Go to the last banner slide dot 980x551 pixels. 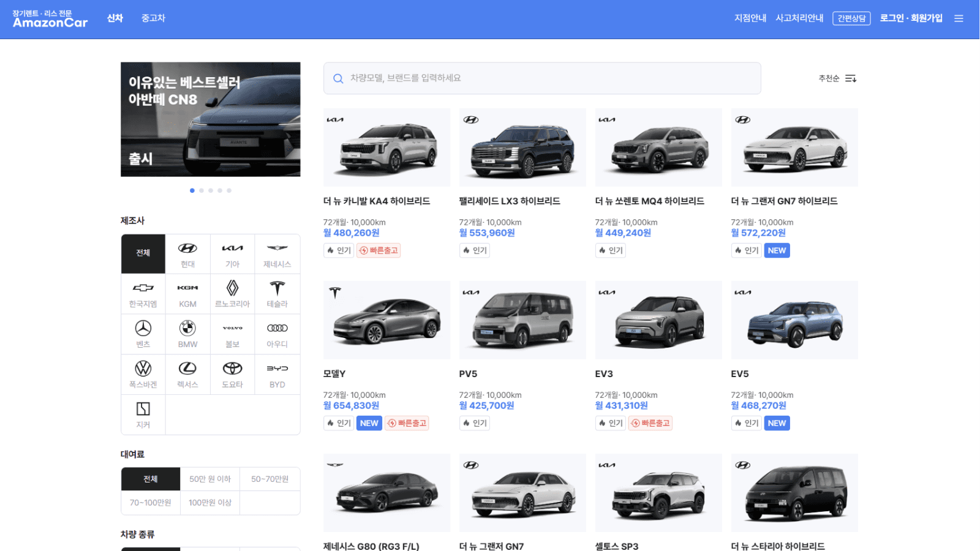tap(229, 190)
